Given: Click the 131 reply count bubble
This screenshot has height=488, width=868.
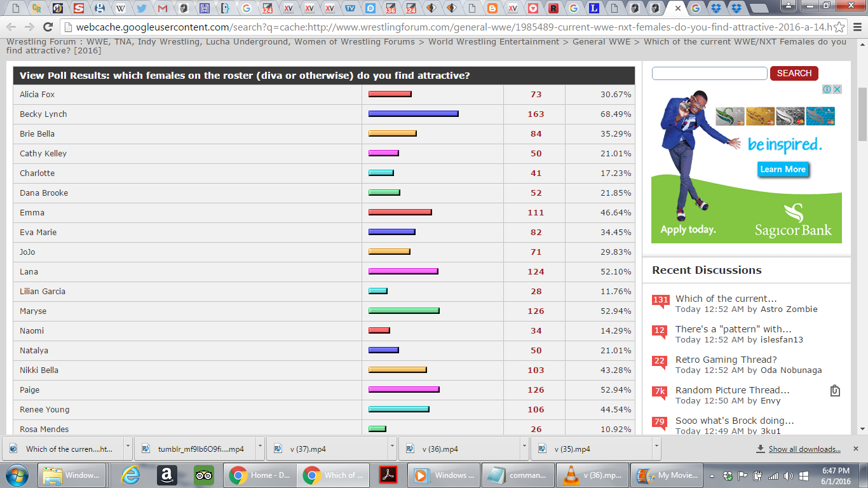Looking at the screenshot, I should 661,301.
